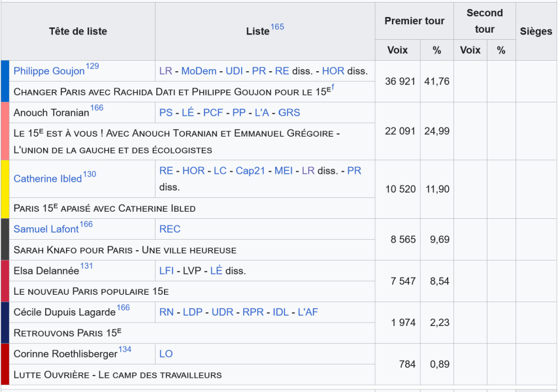
Task: Click the RN party link
Action: 167,312
